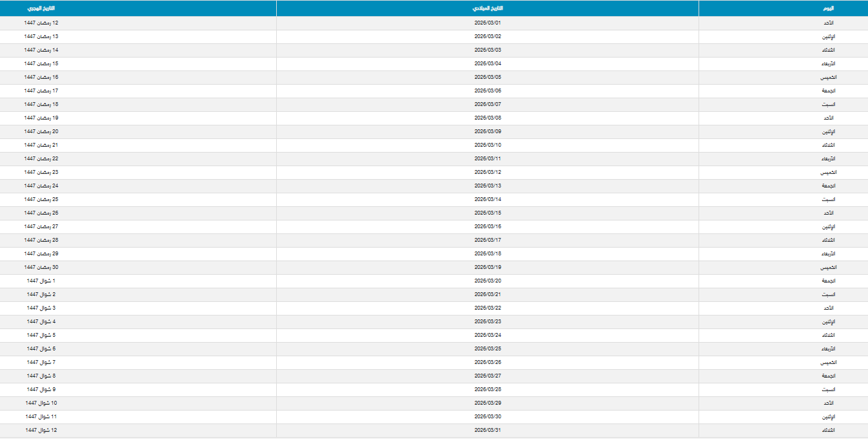
Task: Click the 2026/03/31 date cell
Action: click(488, 430)
